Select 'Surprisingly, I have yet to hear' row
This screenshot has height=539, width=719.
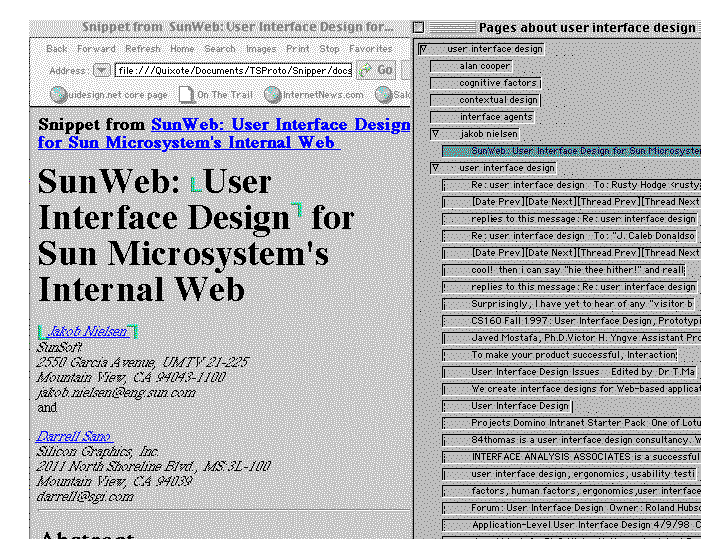tap(569, 304)
